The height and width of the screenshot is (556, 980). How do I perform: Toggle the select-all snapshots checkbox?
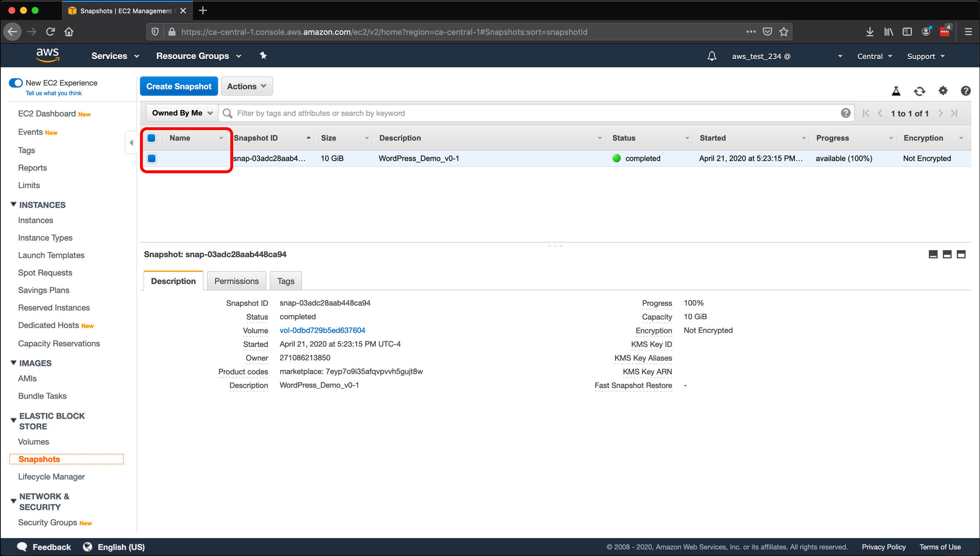coord(153,137)
